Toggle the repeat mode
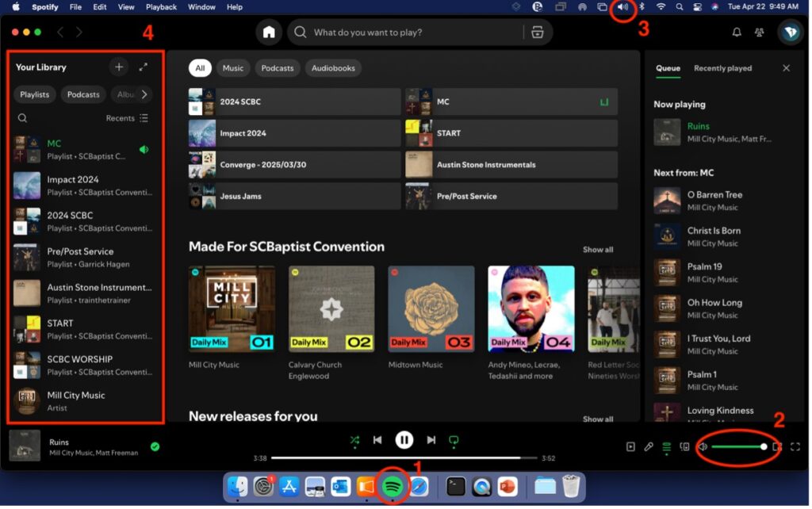 (454, 440)
